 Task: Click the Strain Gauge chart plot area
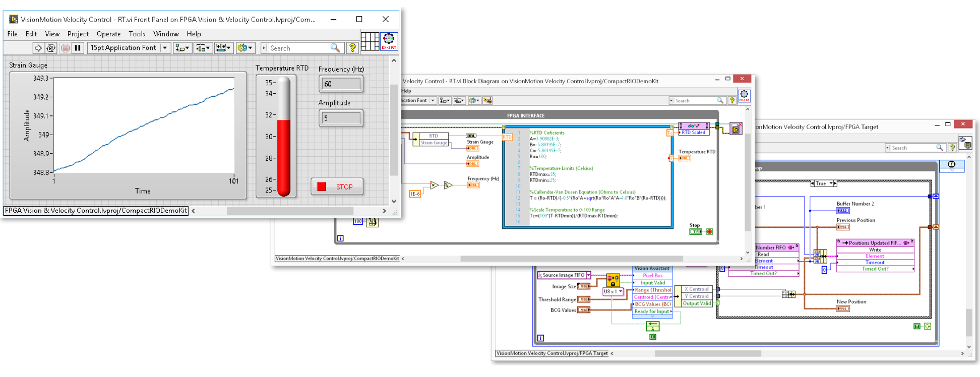[x=144, y=125]
